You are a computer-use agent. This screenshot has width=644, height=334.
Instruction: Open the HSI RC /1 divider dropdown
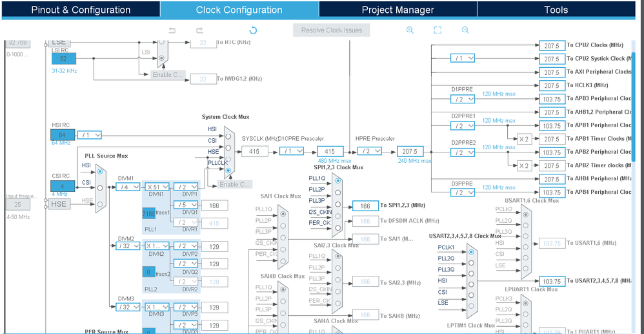89,135
